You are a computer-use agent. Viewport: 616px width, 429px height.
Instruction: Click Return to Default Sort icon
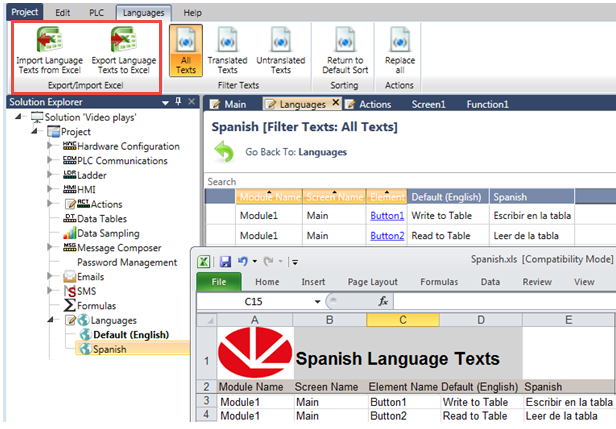344,41
